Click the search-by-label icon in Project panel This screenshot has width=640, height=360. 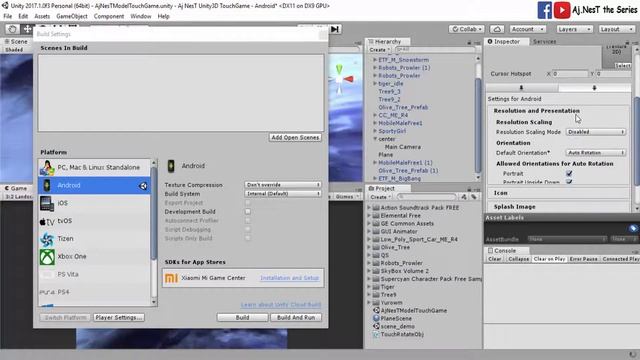(473, 197)
